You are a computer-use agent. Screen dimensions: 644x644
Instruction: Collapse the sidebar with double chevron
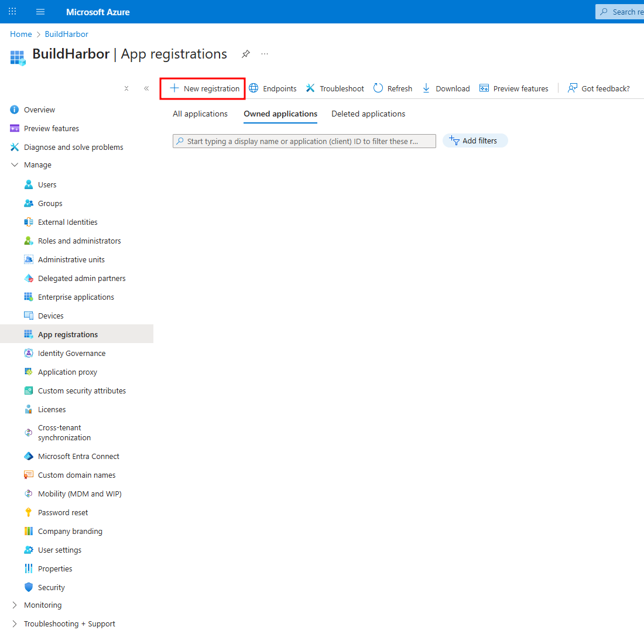click(x=146, y=88)
